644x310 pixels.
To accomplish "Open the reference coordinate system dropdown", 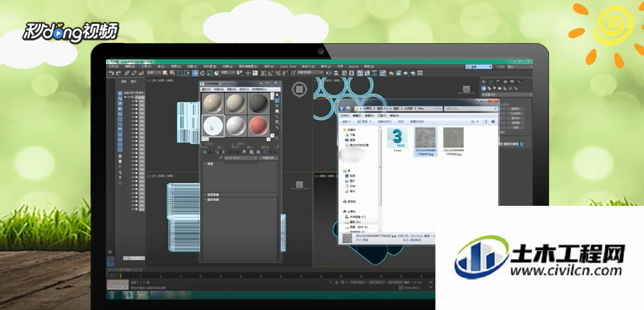I will click(228, 73).
